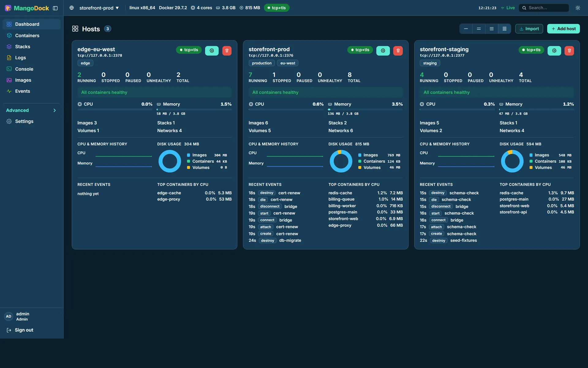Image resolution: width=588 pixels, height=368 pixels.
Task: Open the storefront-prod host dropdown
Action: tap(99, 8)
